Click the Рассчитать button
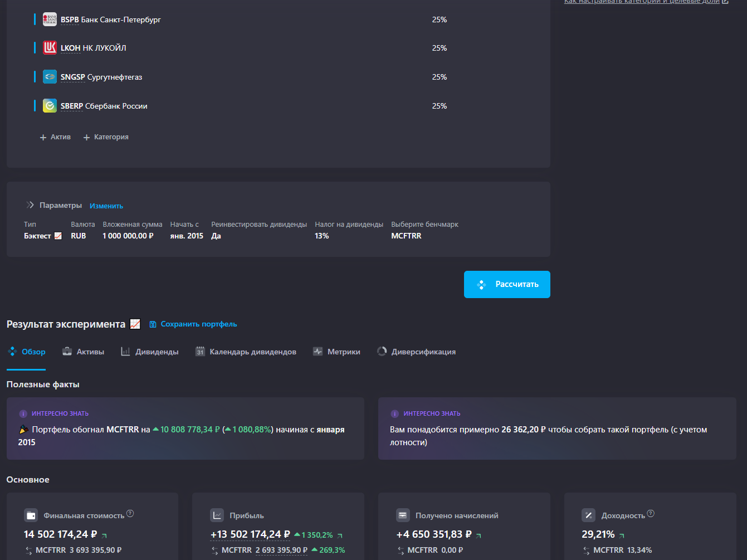 click(x=507, y=284)
